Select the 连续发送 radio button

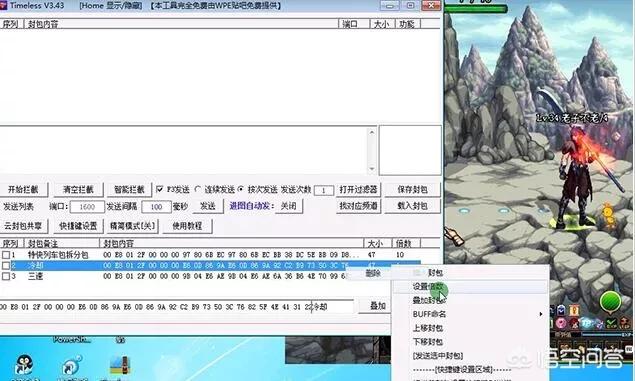coord(198,189)
